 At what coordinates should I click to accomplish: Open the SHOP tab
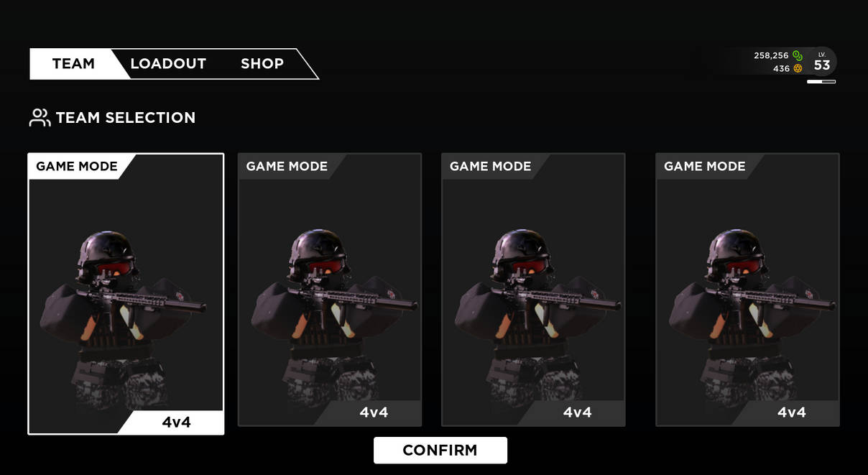point(262,63)
